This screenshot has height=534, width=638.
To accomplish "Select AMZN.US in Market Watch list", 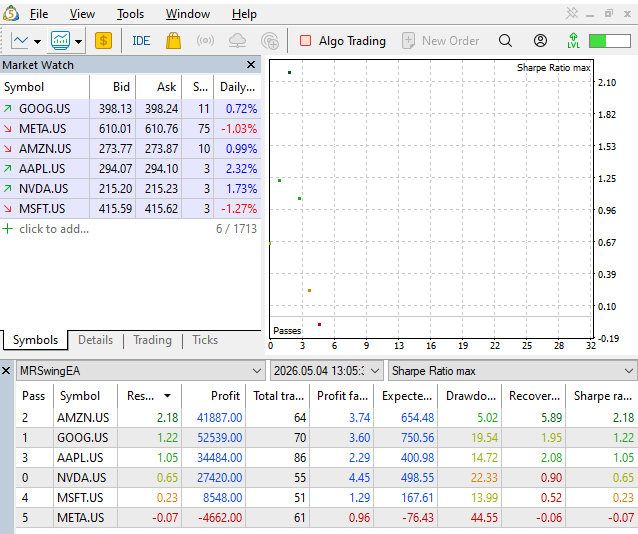I will tap(130, 149).
